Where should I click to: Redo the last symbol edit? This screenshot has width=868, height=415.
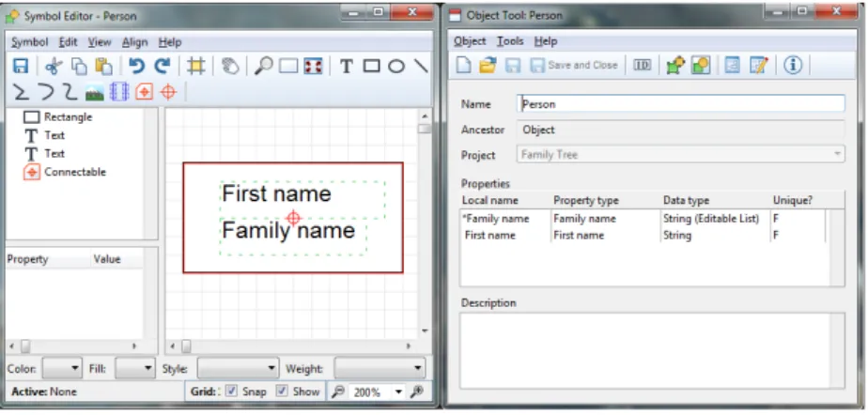tap(163, 67)
